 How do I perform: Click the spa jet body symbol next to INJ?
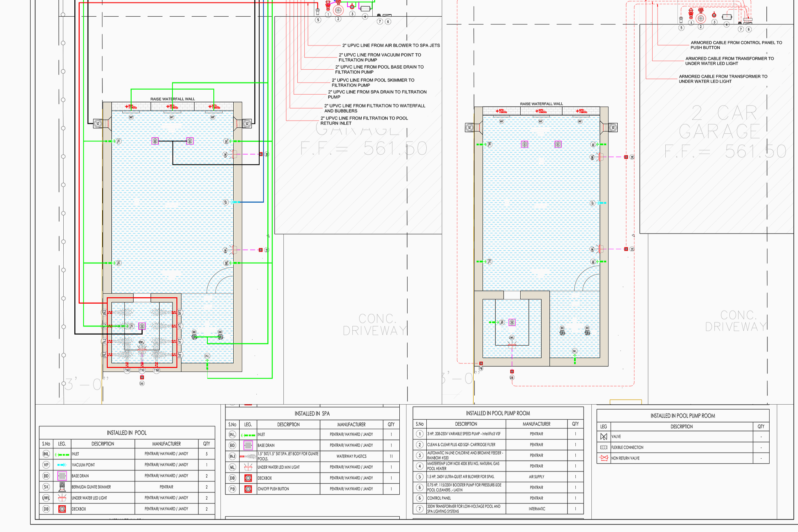pyautogui.click(x=248, y=456)
